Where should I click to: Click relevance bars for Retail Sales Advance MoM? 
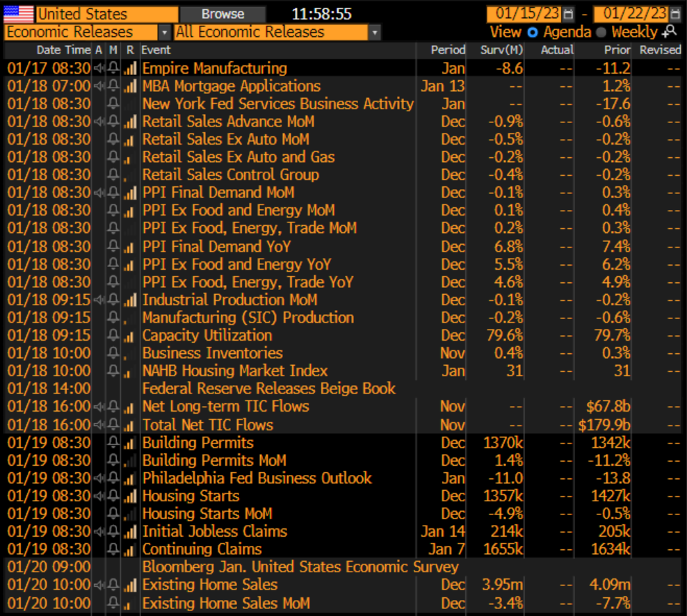pyautogui.click(x=130, y=122)
